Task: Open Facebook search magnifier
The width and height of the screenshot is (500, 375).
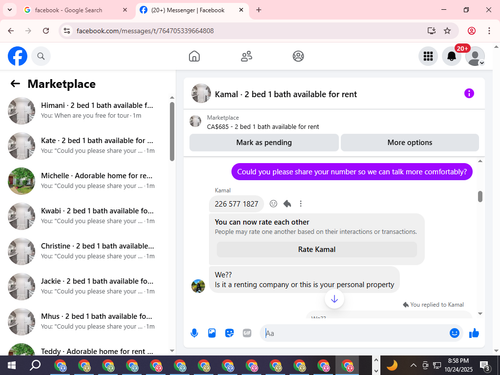Action: point(41,56)
